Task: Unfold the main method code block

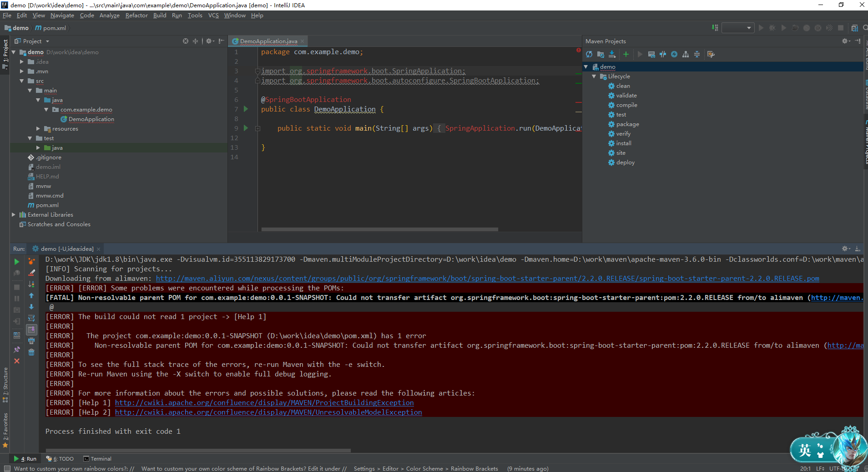Action: pyautogui.click(x=257, y=129)
